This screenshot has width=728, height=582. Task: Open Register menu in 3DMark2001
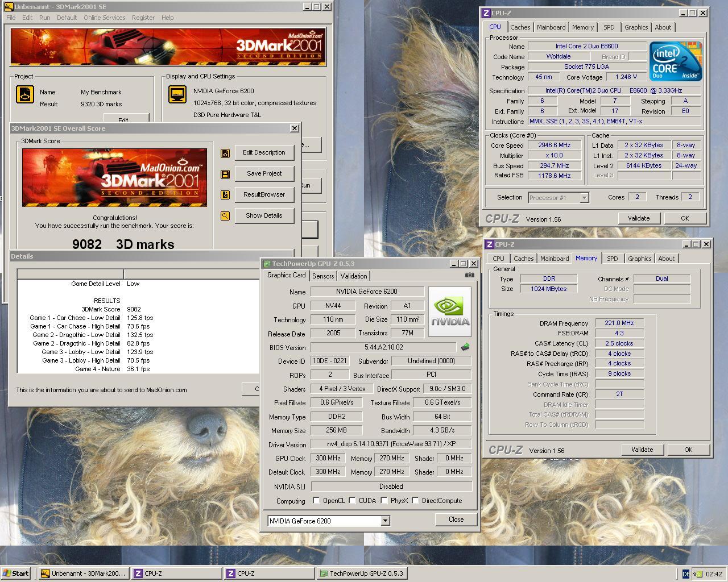tap(143, 18)
